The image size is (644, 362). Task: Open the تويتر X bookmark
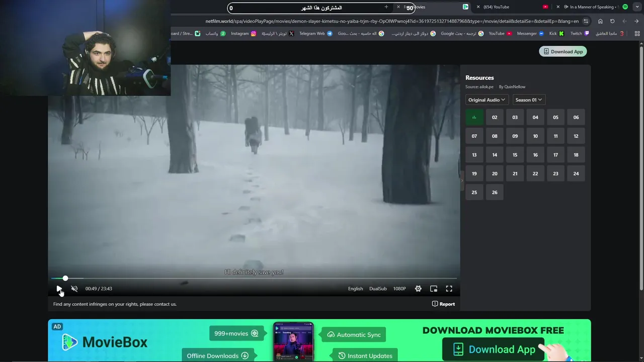(278, 34)
